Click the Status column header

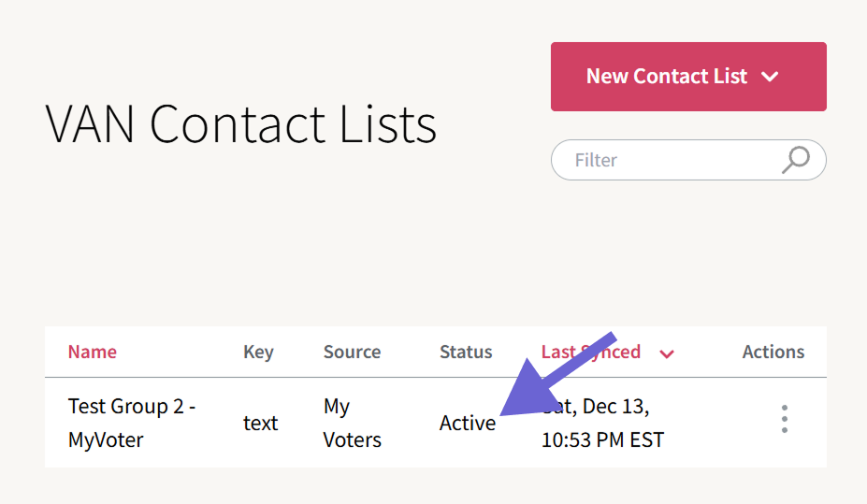(x=466, y=352)
